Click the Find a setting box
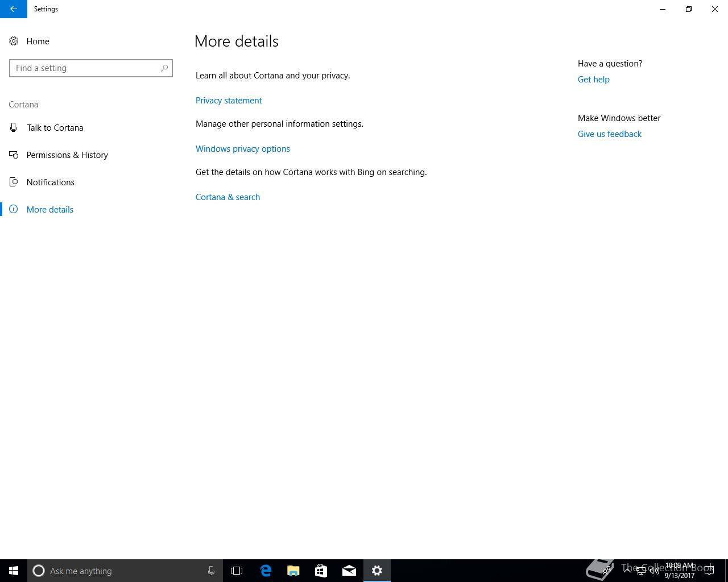This screenshot has height=582, width=728. (91, 68)
